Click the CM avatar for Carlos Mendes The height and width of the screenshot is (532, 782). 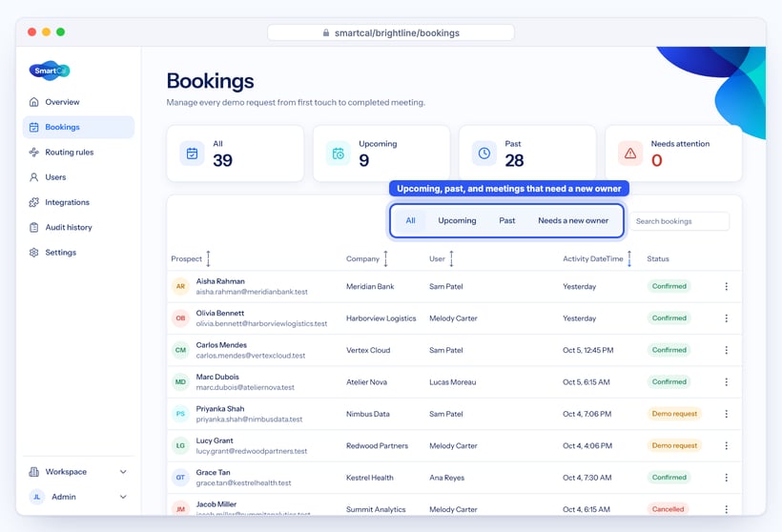[180, 350]
